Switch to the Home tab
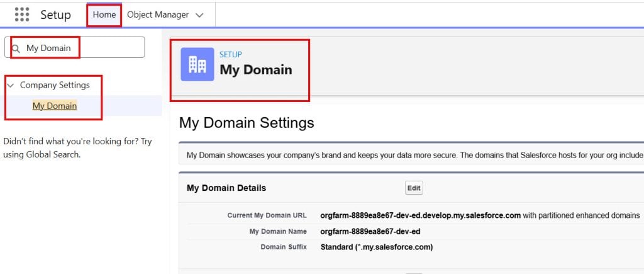 tap(104, 15)
